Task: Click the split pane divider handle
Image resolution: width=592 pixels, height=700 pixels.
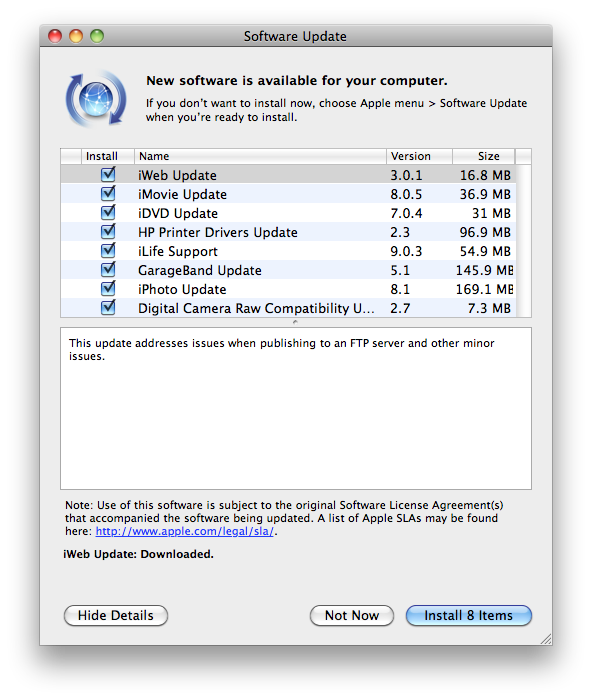Action: pyautogui.click(x=296, y=322)
